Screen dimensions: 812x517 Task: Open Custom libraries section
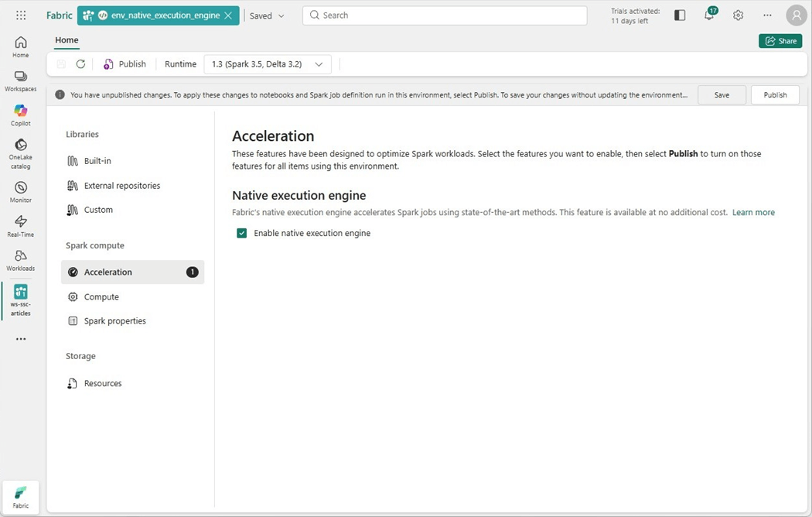(132, 210)
